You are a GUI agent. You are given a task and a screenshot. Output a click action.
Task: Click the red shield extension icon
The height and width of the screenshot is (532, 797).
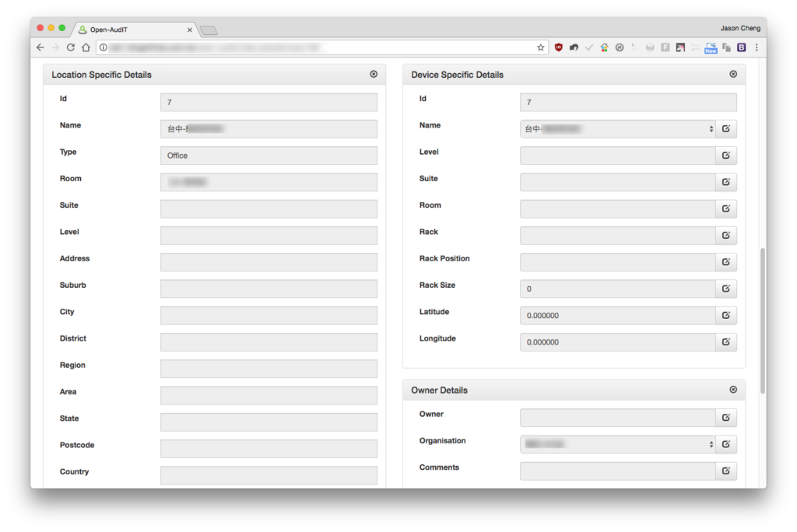tap(559, 47)
